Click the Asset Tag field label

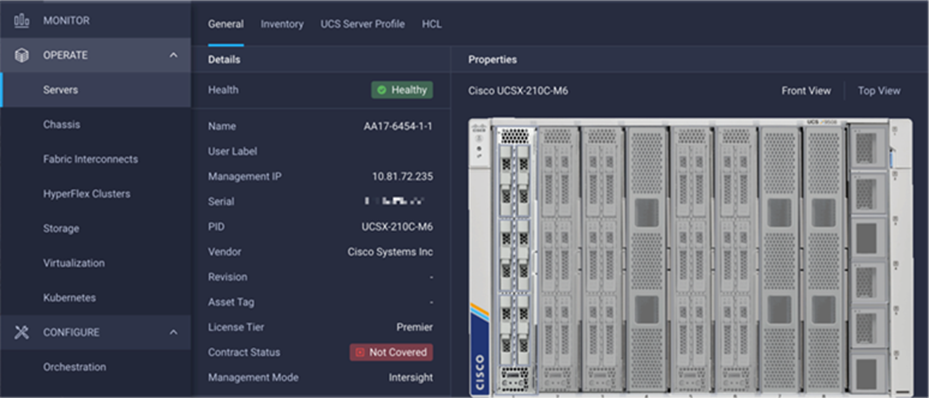coord(231,302)
